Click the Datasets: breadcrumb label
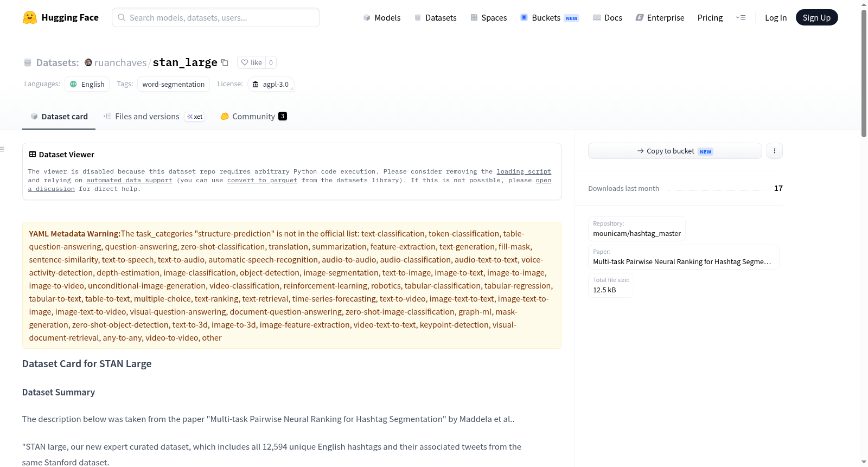The image size is (868, 467). (x=58, y=62)
